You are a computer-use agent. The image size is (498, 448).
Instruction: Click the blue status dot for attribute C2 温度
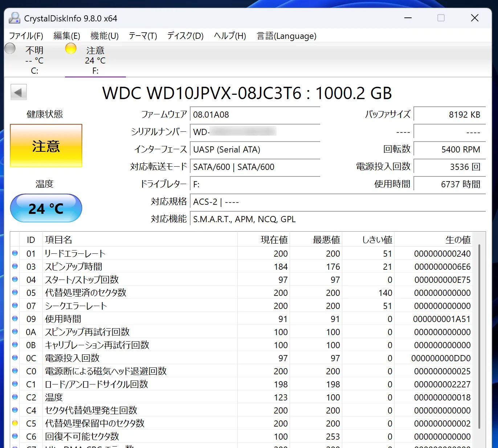click(15, 397)
